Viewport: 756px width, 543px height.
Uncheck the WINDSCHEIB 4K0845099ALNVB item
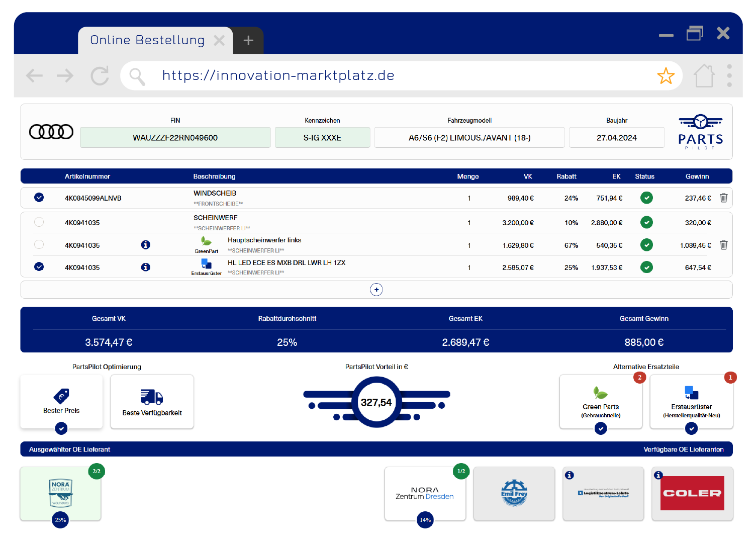[x=39, y=198]
